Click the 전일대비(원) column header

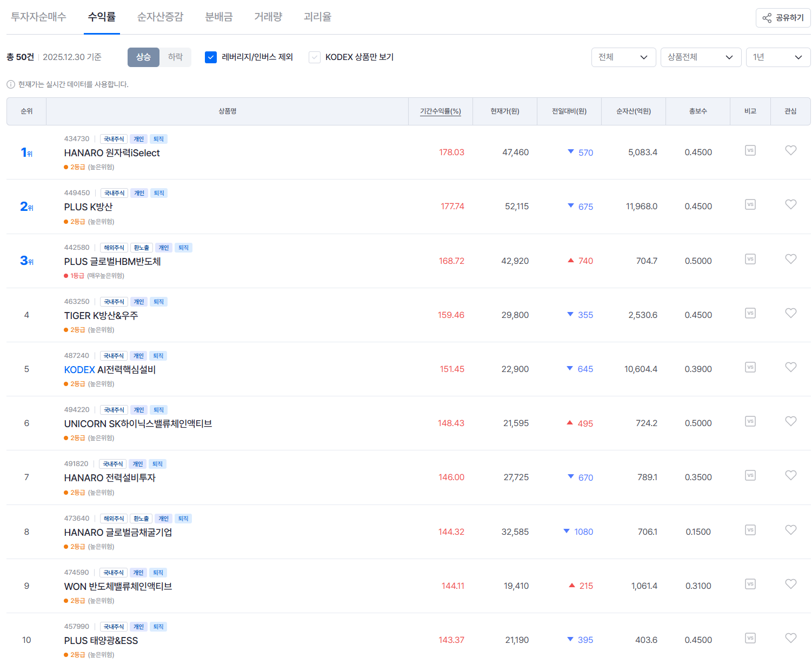pos(569,111)
